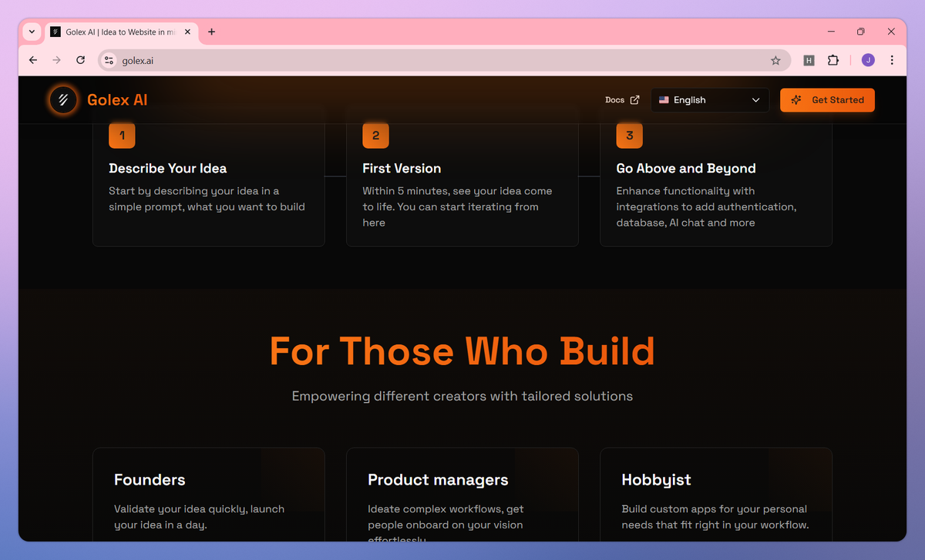The height and width of the screenshot is (560, 925).
Task: Click the Product managers card title
Action: pos(438,480)
